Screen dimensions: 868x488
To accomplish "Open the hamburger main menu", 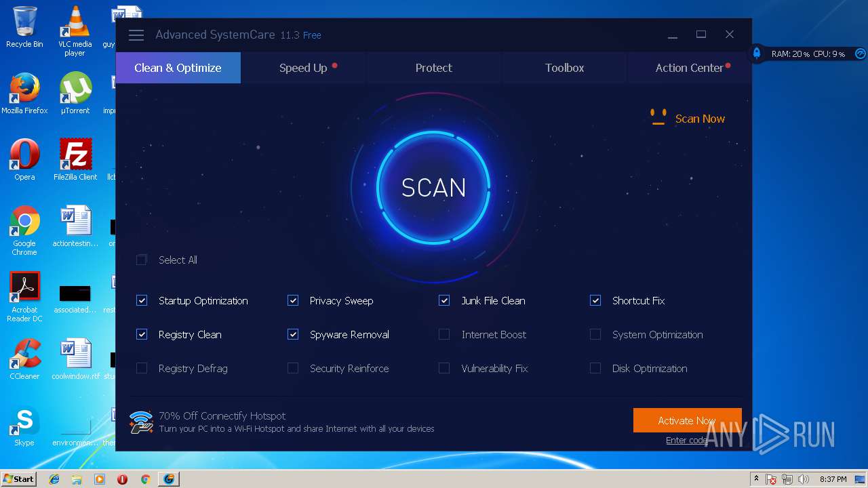I will (136, 35).
